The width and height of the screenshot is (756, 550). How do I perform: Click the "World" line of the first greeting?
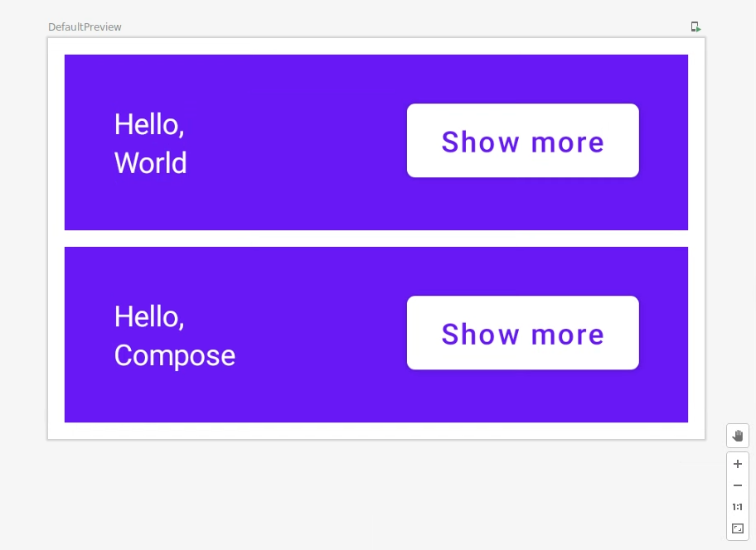pyautogui.click(x=150, y=163)
